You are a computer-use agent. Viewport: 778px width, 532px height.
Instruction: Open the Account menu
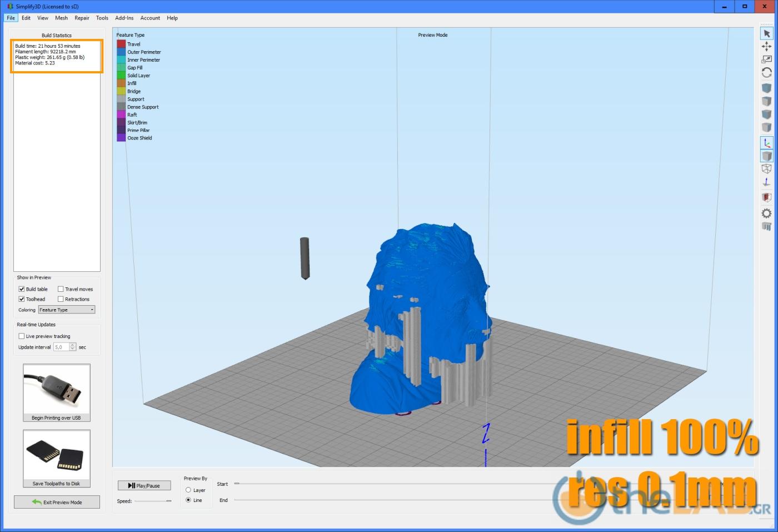[150, 18]
